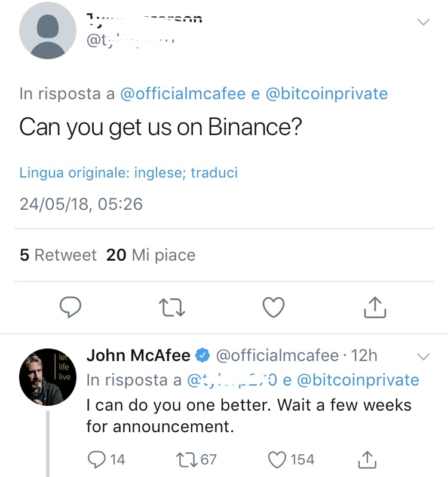Viewport: 448px width, 477px height.
Task: View the 5 Retweet list
Action: point(58,255)
